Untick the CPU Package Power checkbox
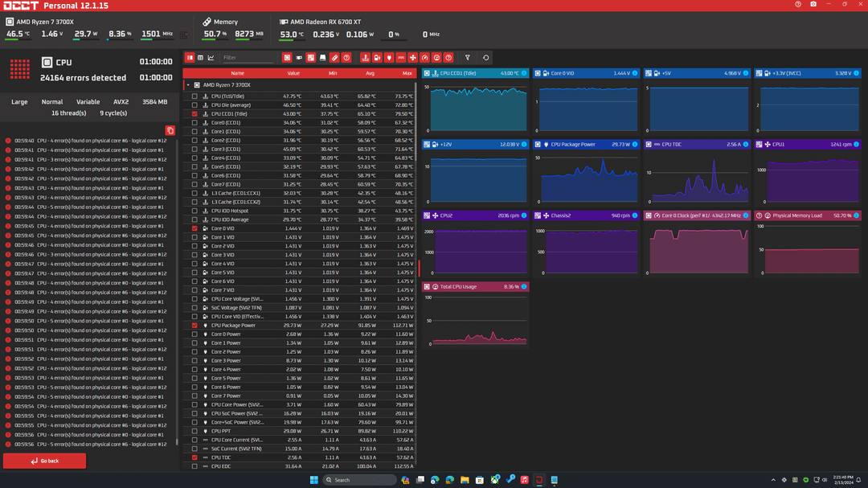Screen dimensions: 868x488 click(x=194, y=326)
